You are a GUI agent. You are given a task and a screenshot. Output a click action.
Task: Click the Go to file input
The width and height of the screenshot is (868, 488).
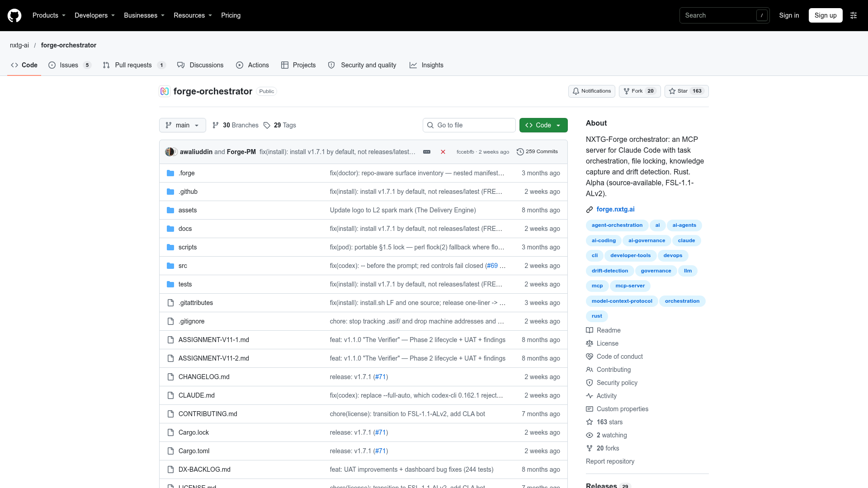[469, 125]
